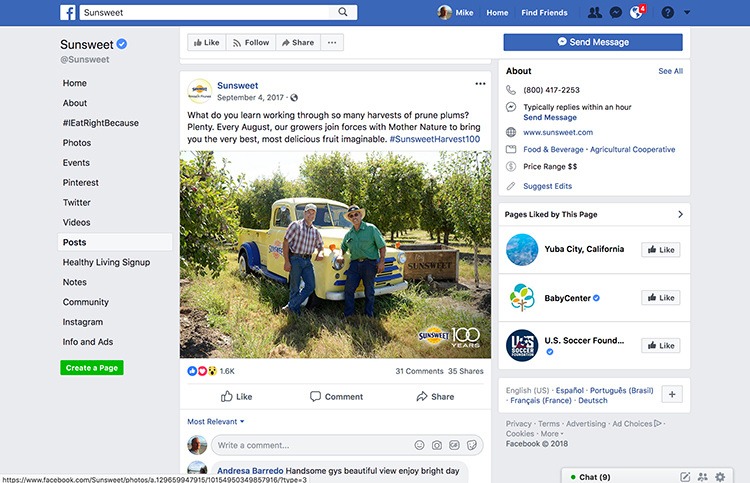Click the #SunsweetHarvest100 hashtag link
Viewport: 750px width, 483px height.
point(435,139)
